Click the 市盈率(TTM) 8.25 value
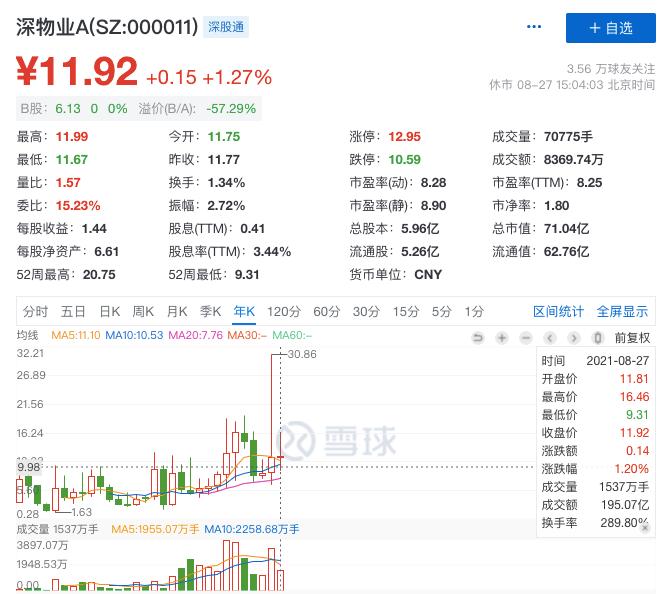 tap(589, 183)
